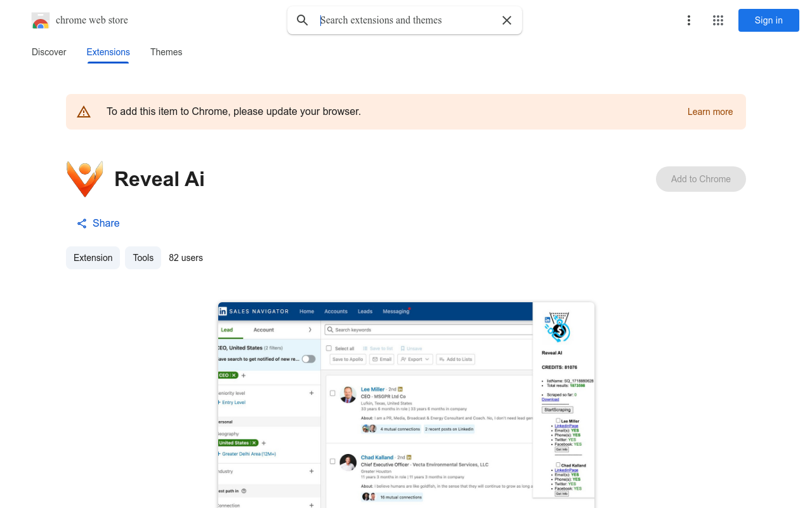Clear the search box with X
Screen dimensions: 812x508
507,20
